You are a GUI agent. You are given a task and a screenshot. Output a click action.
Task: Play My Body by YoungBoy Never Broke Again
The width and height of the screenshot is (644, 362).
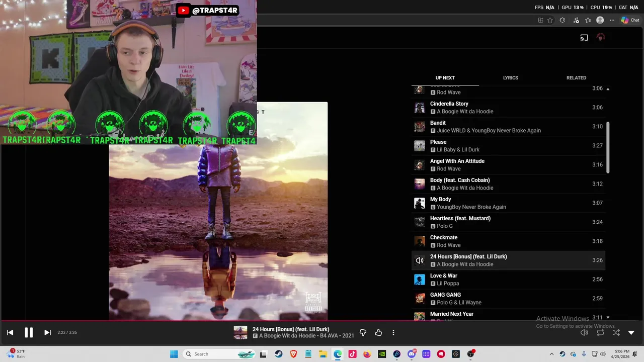pos(508,203)
